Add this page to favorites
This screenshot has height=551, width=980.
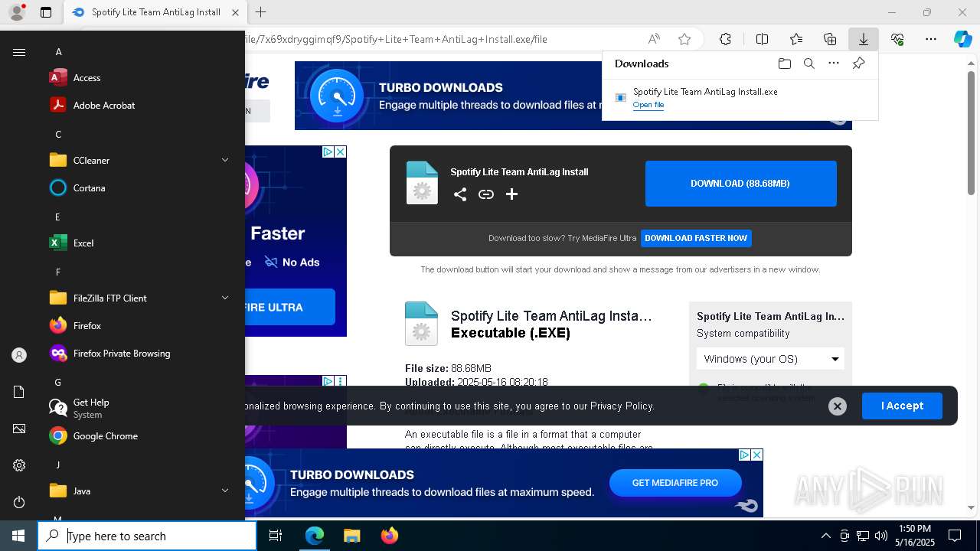tap(684, 39)
